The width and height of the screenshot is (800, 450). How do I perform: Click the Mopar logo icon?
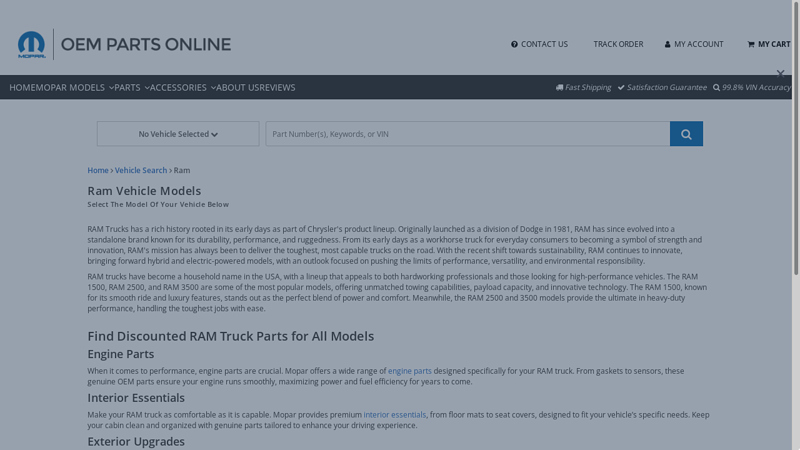31,44
